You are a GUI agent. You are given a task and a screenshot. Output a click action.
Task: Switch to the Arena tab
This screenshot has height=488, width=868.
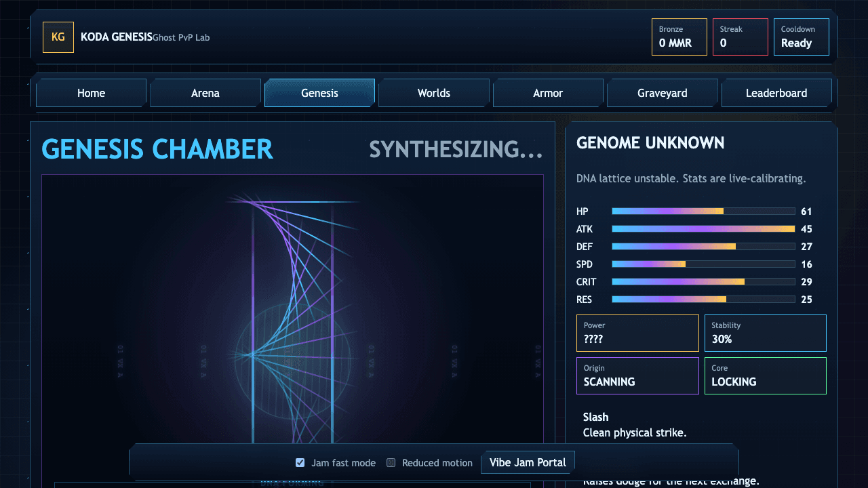point(205,93)
